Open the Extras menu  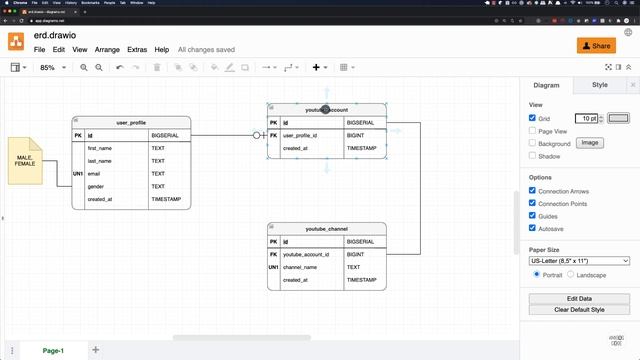[137, 49]
